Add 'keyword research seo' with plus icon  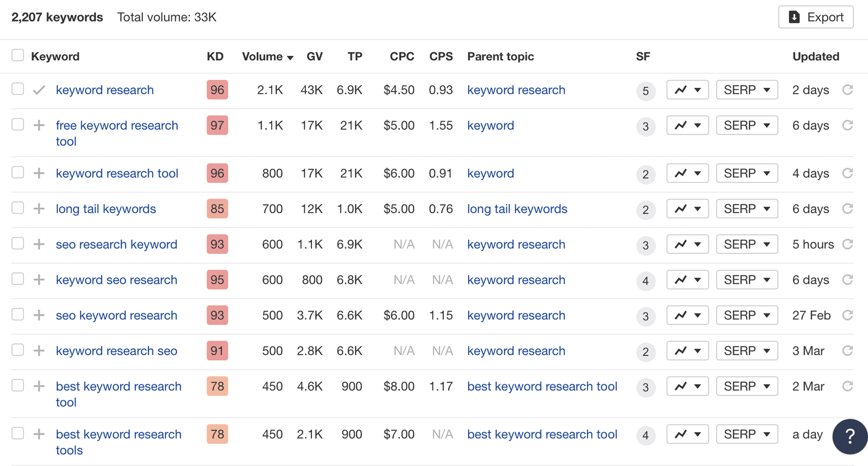tap(39, 351)
